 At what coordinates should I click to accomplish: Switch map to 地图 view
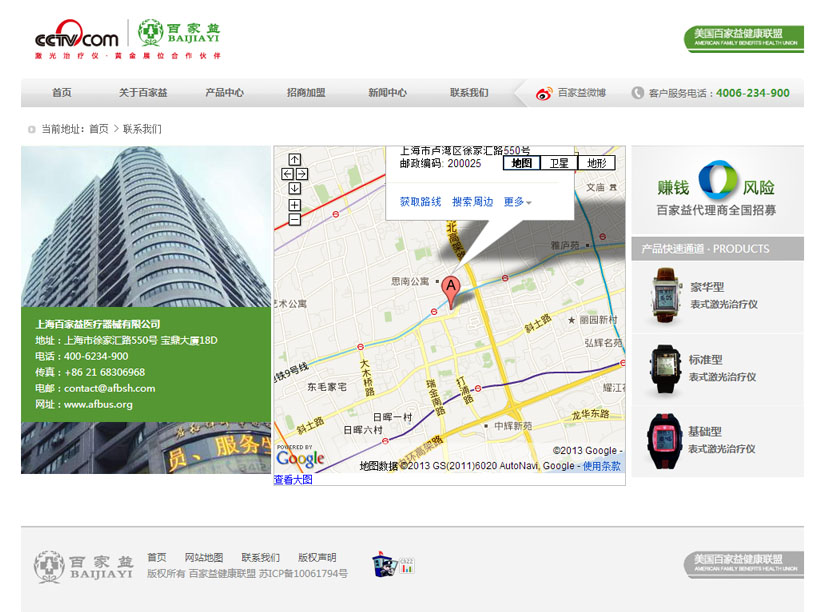tap(522, 163)
